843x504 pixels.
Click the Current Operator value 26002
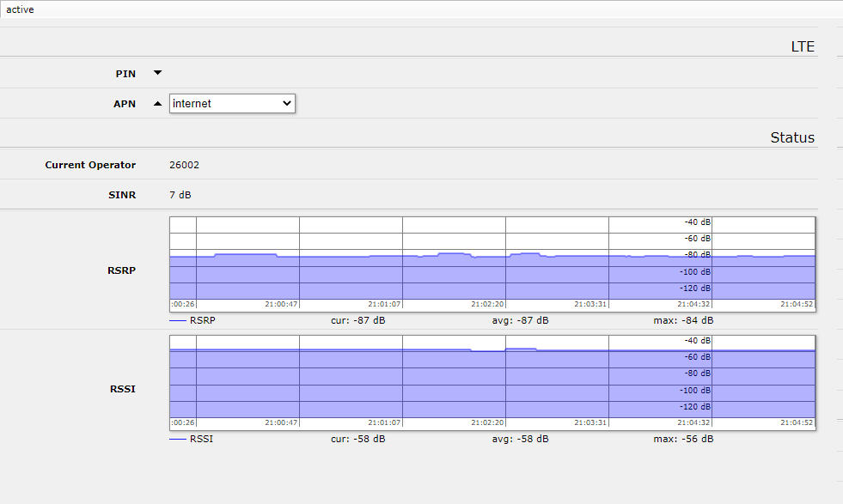pos(184,165)
